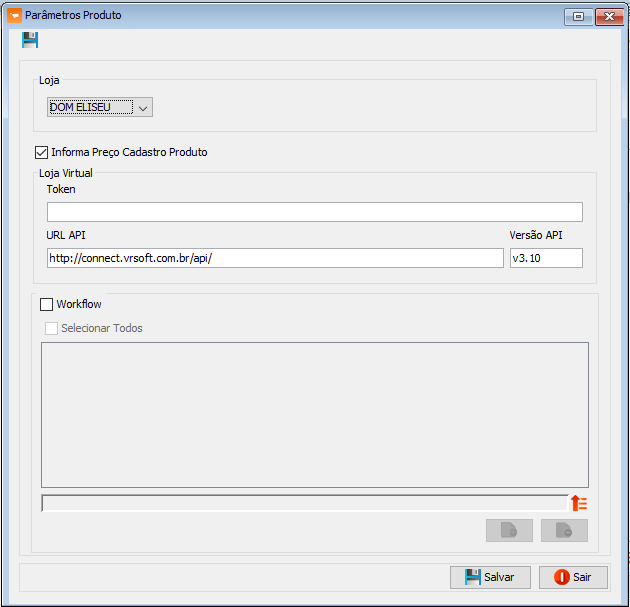Focus the URL API text field
Viewport: 630px width, 607px height.
[275, 258]
